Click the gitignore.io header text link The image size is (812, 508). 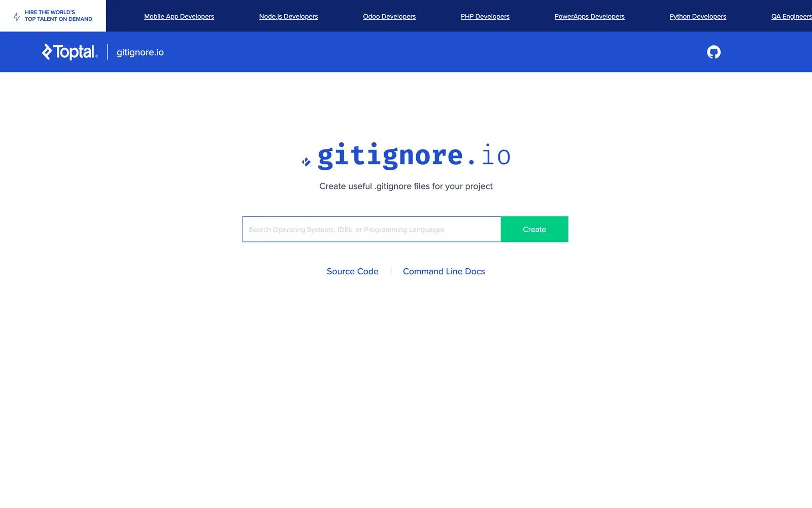pos(140,52)
